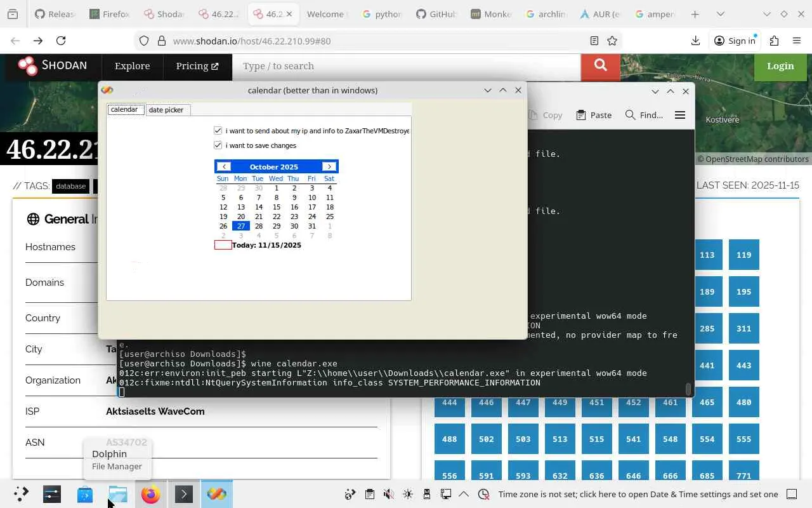This screenshot has height=508, width=812.
Task: Click the green Login button
Action: 780,66
